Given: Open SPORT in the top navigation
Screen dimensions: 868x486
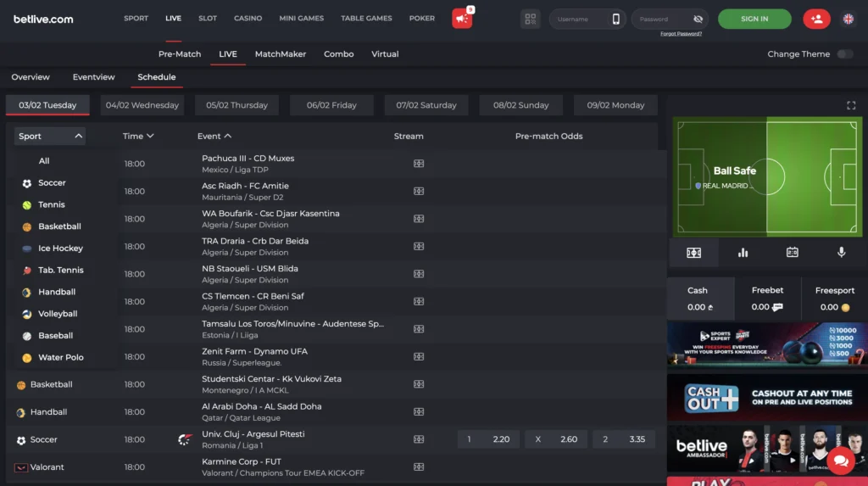Looking at the screenshot, I should coord(136,19).
